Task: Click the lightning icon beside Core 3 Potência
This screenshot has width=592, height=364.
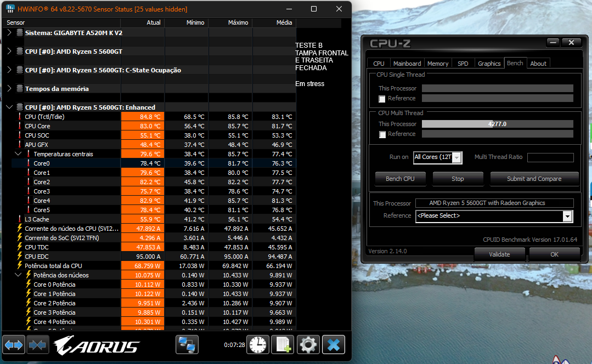Action: [x=29, y=312]
